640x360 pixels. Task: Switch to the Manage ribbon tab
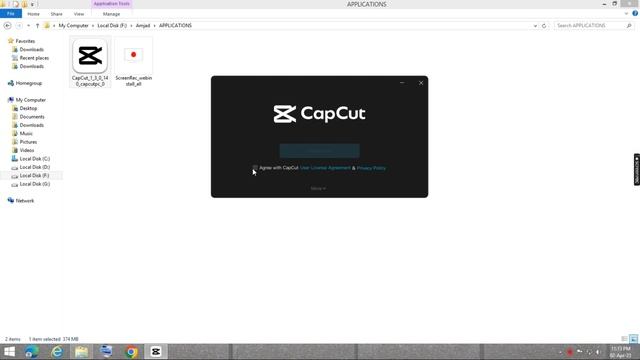(x=111, y=14)
